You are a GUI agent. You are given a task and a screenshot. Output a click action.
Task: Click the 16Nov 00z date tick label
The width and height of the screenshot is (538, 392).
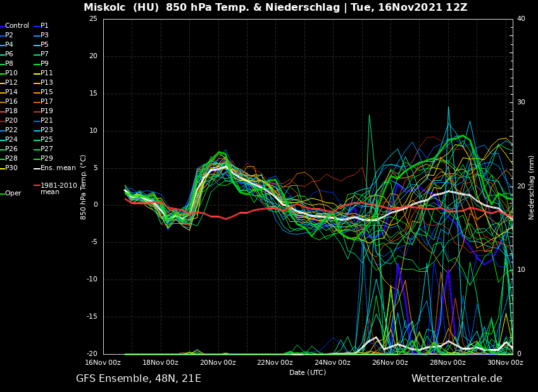[x=103, y=363]
